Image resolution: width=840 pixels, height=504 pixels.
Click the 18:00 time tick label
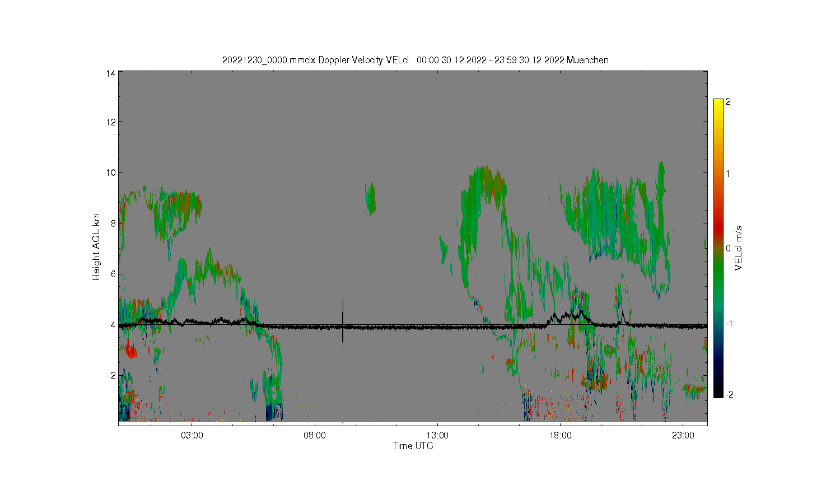pyautogui.click(x=560, y=436)
